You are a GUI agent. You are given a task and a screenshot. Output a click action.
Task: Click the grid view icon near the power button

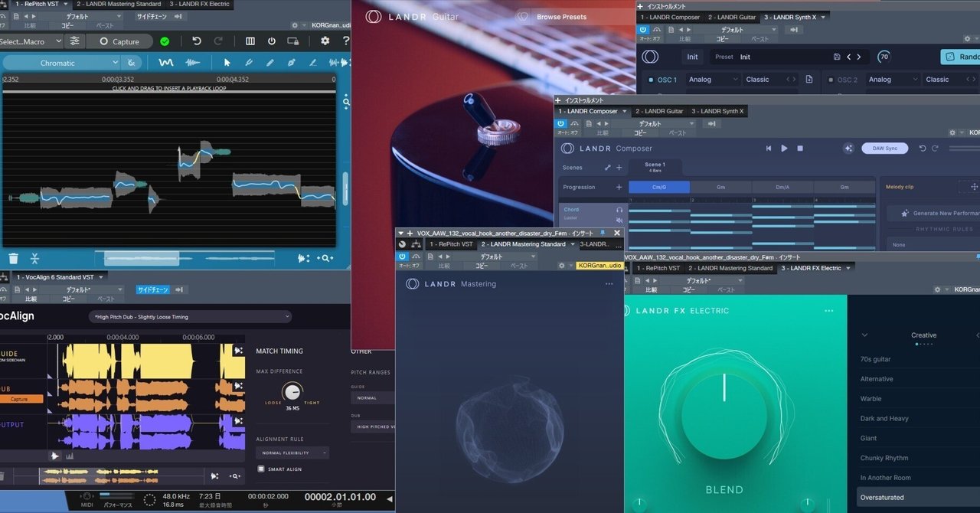point(250,41)
